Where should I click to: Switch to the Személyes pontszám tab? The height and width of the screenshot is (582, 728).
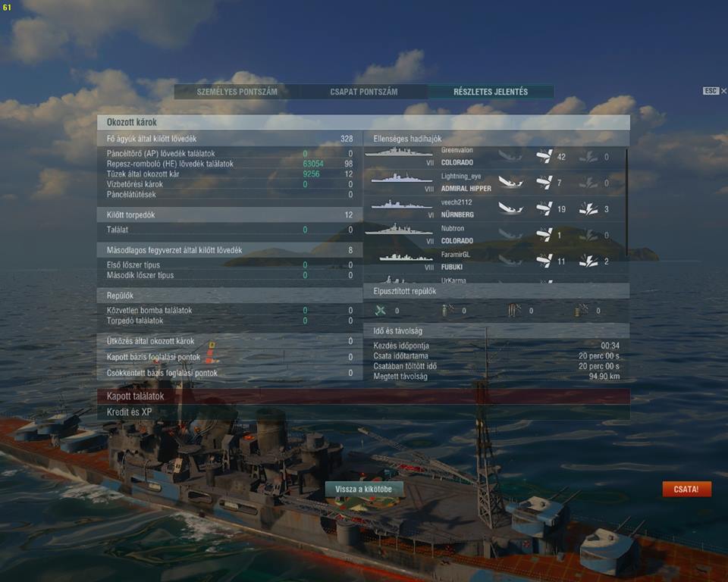[x=237, y=92]
